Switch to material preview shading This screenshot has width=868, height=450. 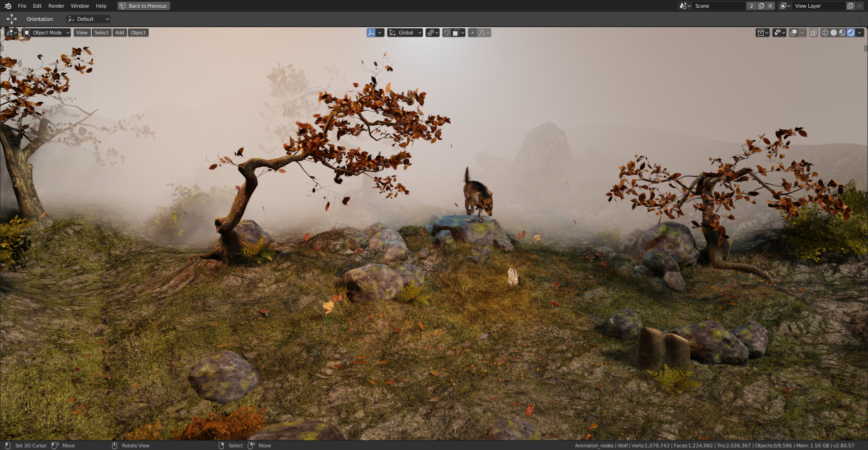pos(842,33)
